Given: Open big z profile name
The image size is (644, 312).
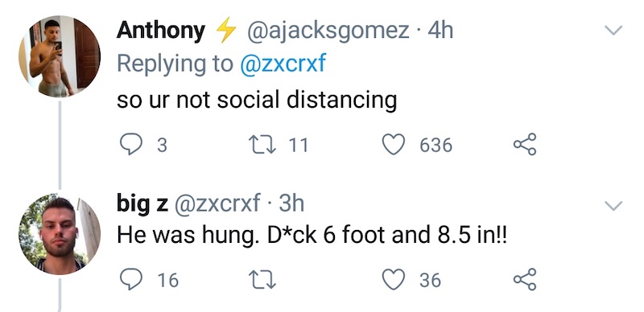Looking at the screenshot, I should click(x=142, y=204).
